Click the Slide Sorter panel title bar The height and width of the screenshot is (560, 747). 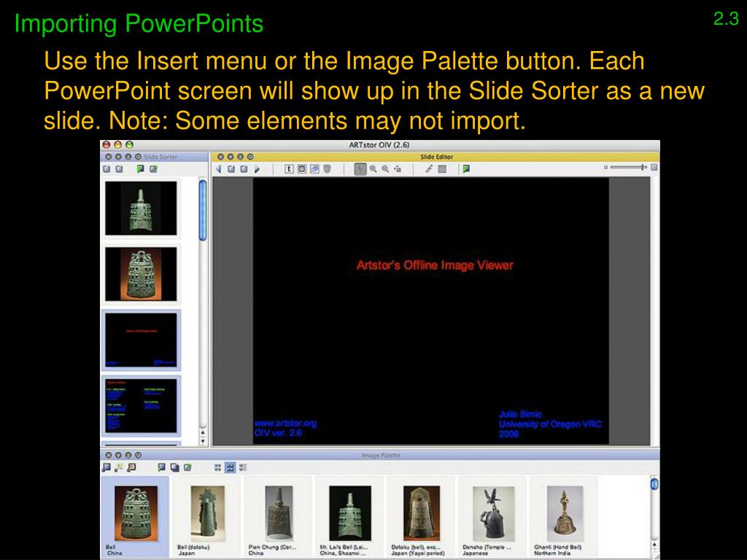pyautogui.click(x=155, y=157)
